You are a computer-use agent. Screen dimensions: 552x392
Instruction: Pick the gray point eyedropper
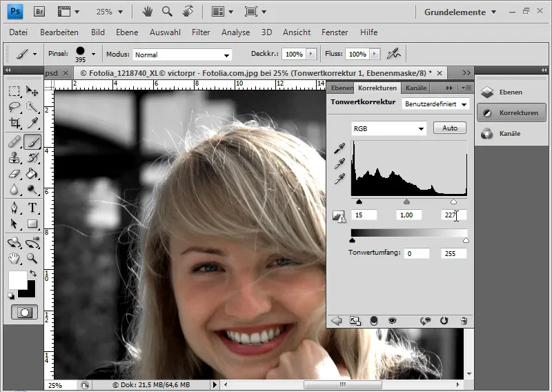coord(339,164)
